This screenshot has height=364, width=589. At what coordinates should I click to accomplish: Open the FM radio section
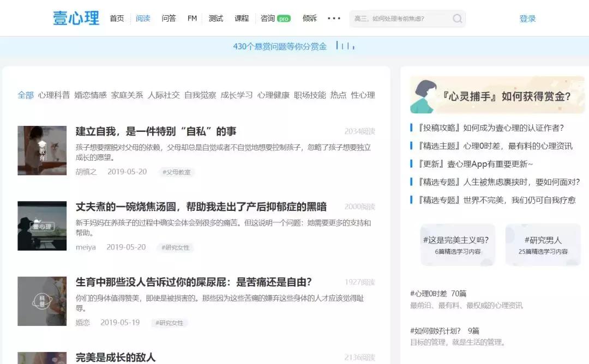191,18
